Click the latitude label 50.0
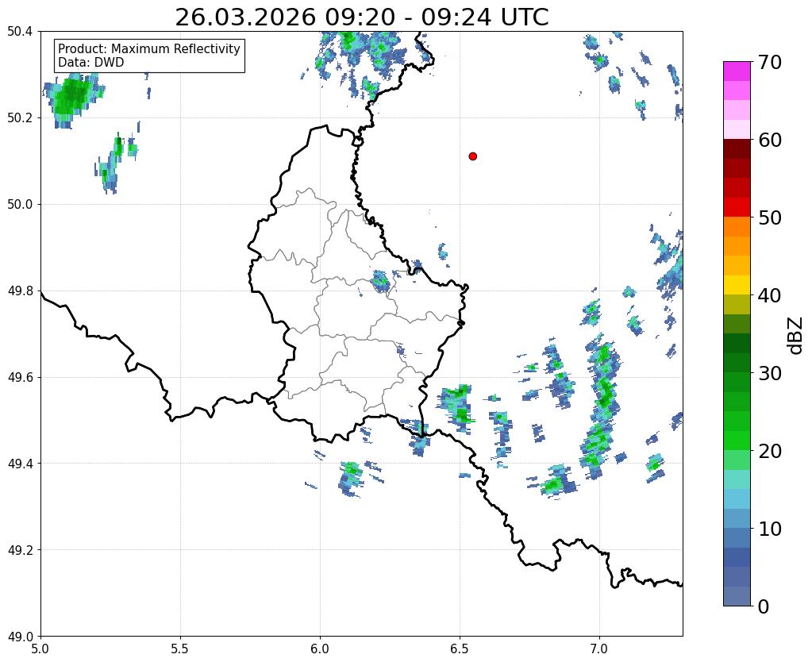Image resolution: width=812 pixels, height=662 pixels. click(20, 205)
